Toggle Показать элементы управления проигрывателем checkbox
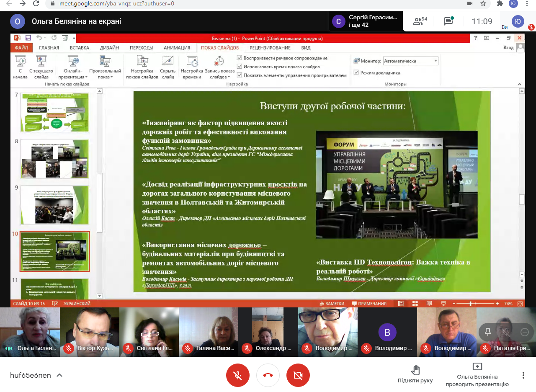 click(240, 75)
